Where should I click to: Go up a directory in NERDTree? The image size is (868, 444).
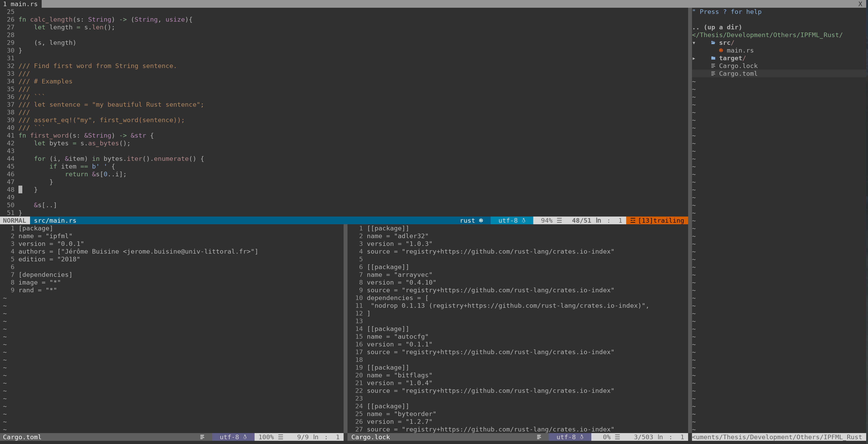click(x=717, y=27)
